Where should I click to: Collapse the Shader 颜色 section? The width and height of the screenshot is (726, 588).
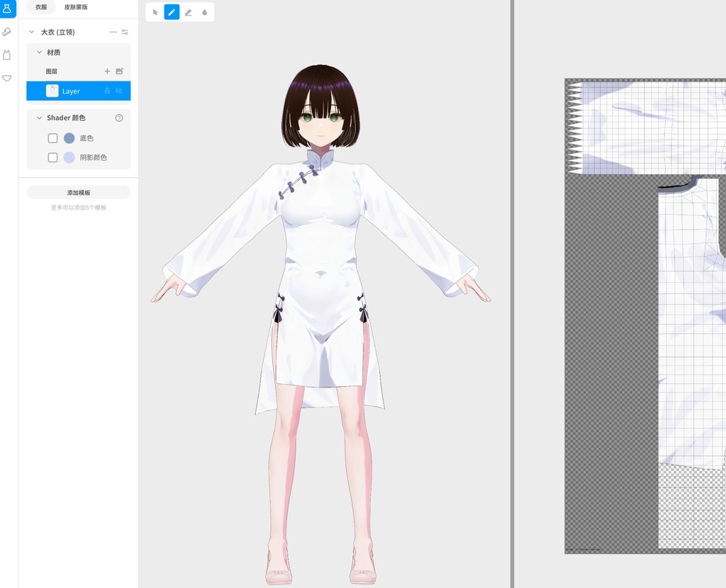pyautogui.click(x=40, y=118)
